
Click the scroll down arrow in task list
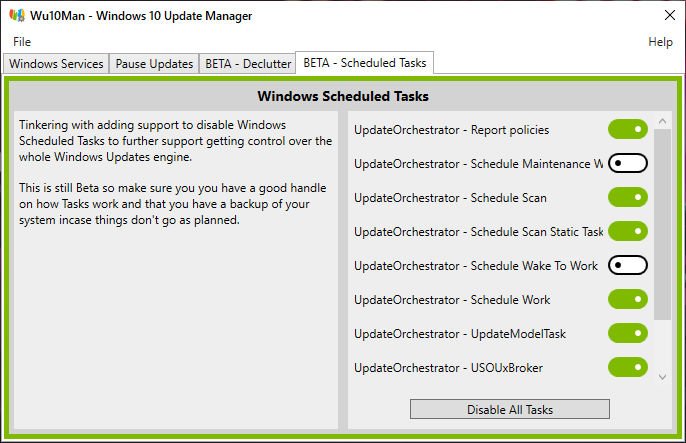click(x=662, y=377)
